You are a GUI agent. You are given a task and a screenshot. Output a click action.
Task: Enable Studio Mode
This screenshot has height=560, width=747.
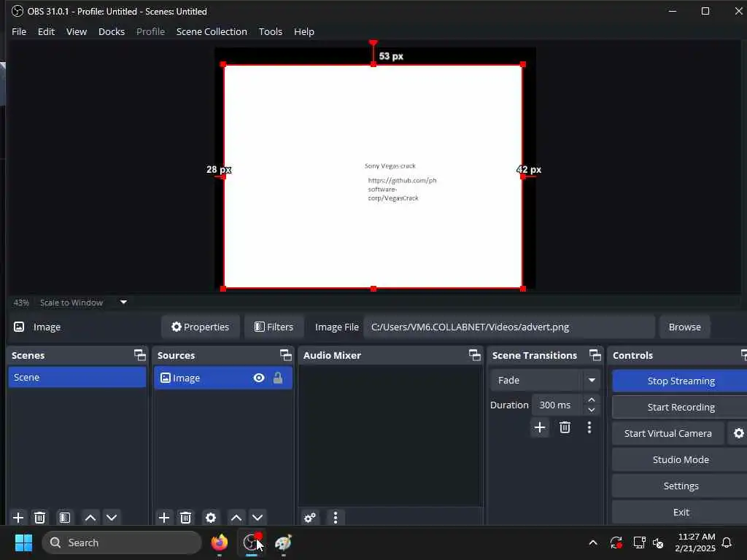click(681, 459)
